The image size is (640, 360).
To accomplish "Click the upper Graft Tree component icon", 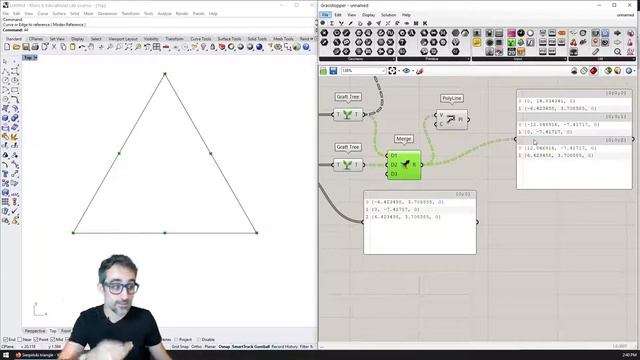I will coord(347,114).
